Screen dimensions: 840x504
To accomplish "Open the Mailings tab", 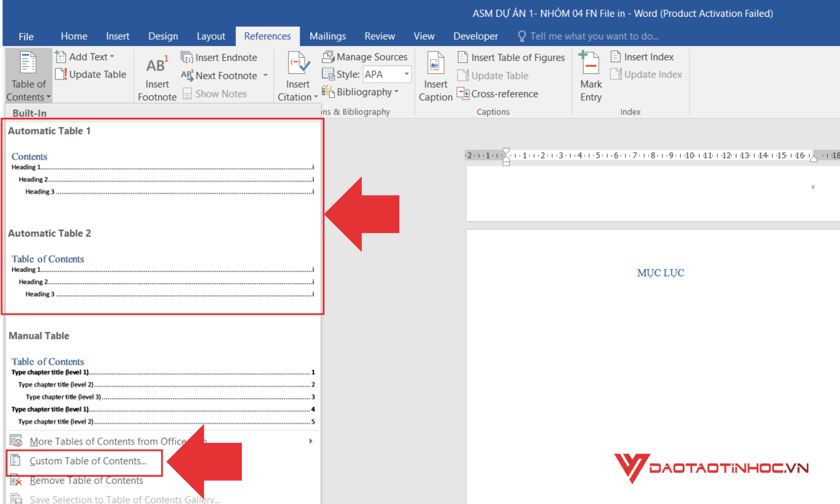I will [328, 36].
